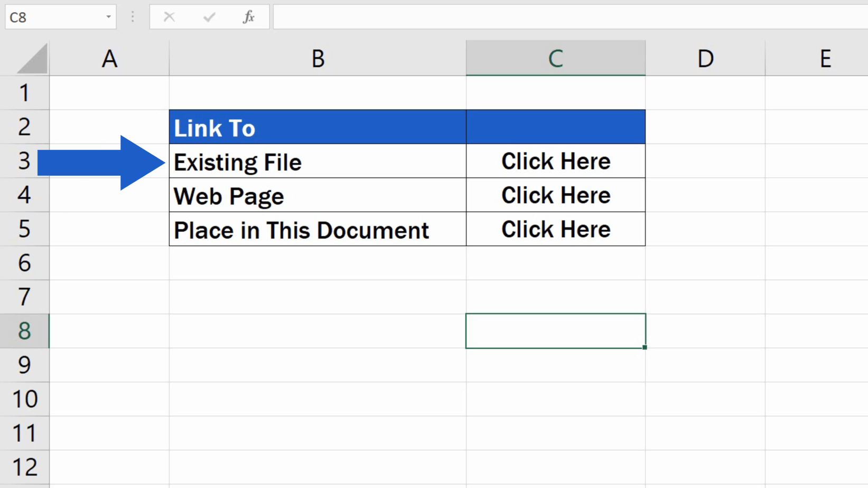Click inside the Name Box showing C8
The height and width of the screenshot is (488, 868).
coord(53,17)
